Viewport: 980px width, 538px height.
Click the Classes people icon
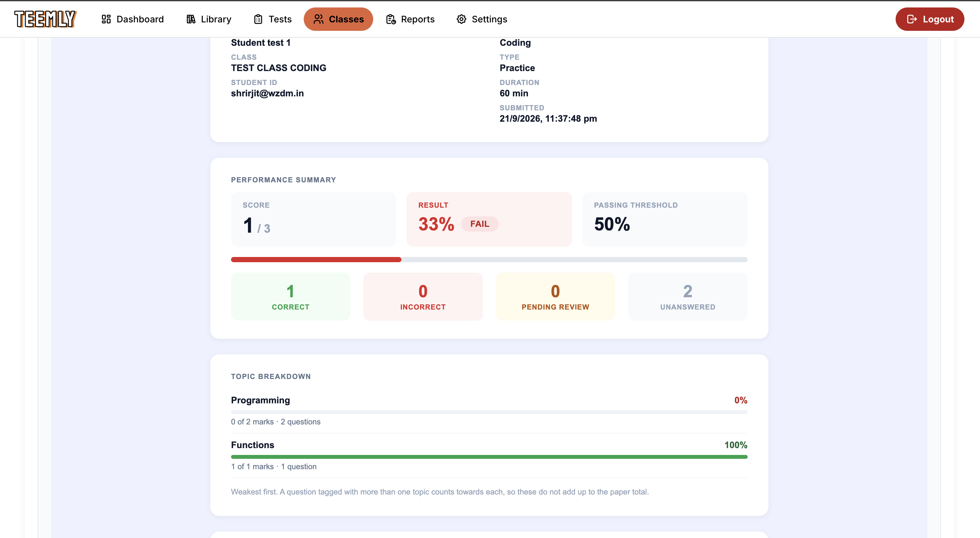318,19
